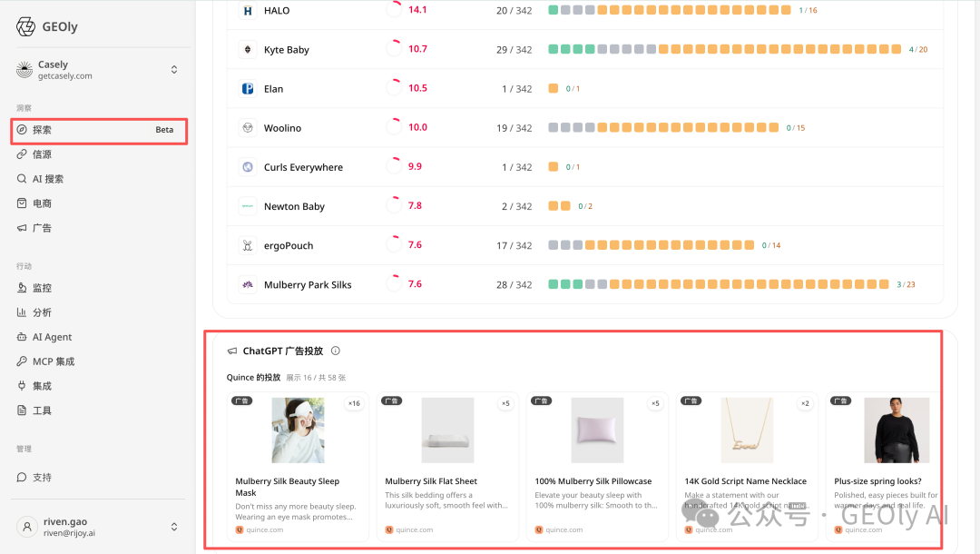The width and height of the screenshot is (980, 554).
Task: Click the ergoPouch rank 17 / 342
Action: point(514,245)
